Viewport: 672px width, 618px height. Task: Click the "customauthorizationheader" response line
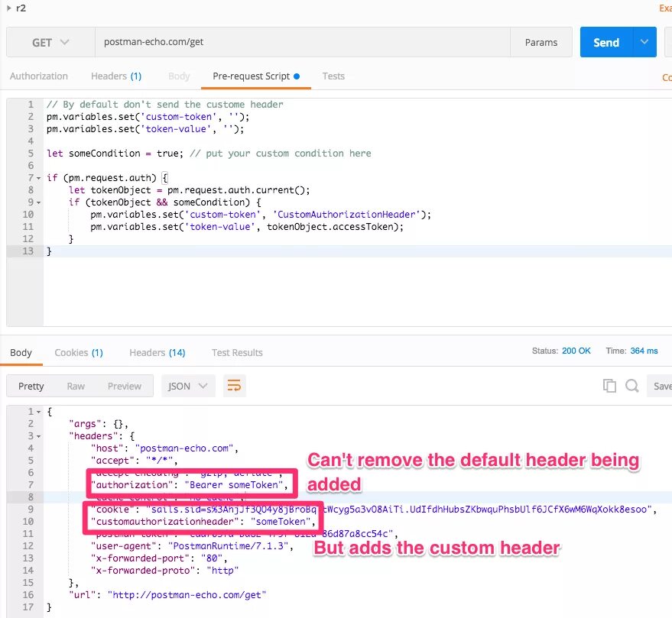click(x=203, y=522)
